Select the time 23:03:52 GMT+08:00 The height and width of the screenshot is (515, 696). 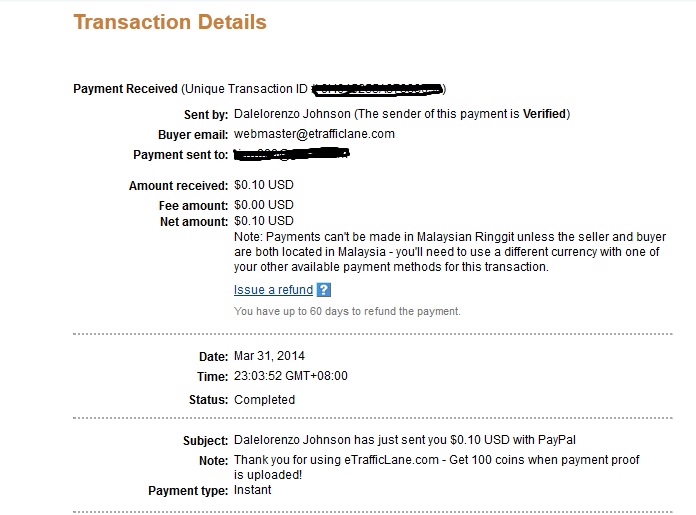(x=291, y=376)
